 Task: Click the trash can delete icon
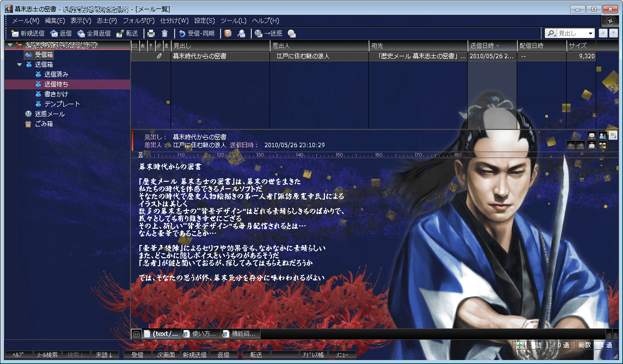point(165,34)
